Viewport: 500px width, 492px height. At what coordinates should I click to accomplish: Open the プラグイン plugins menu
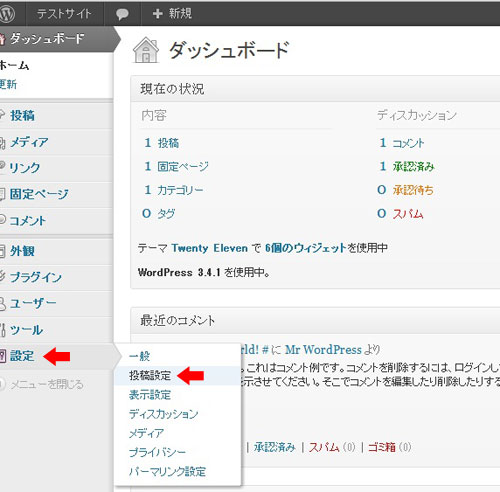[x=36, y=277]
